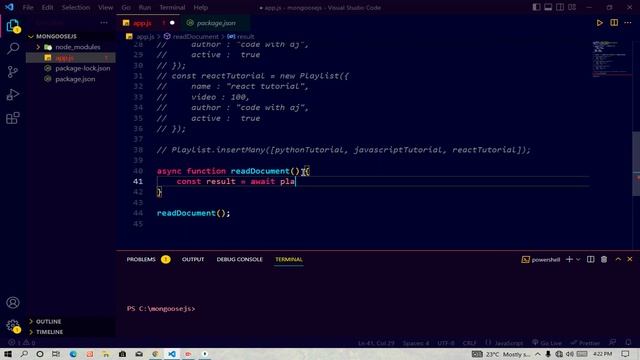
Task: Click Prettier in status bar
Action: point(585,343)
